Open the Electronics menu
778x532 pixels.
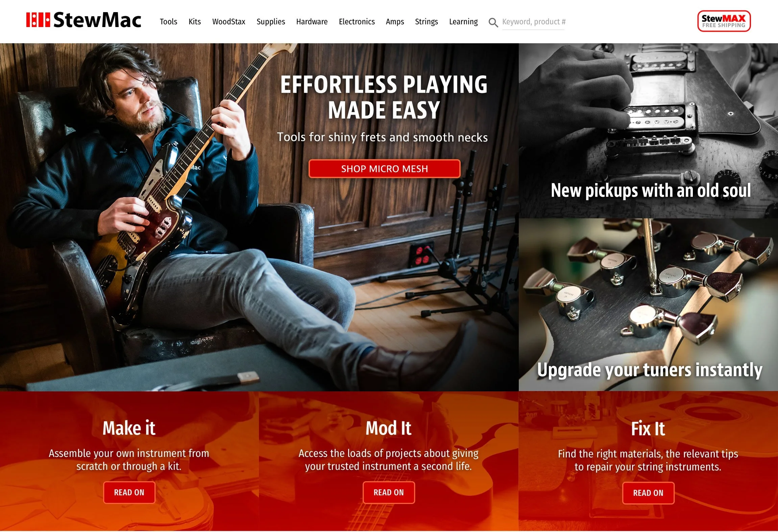pos(357,22)
